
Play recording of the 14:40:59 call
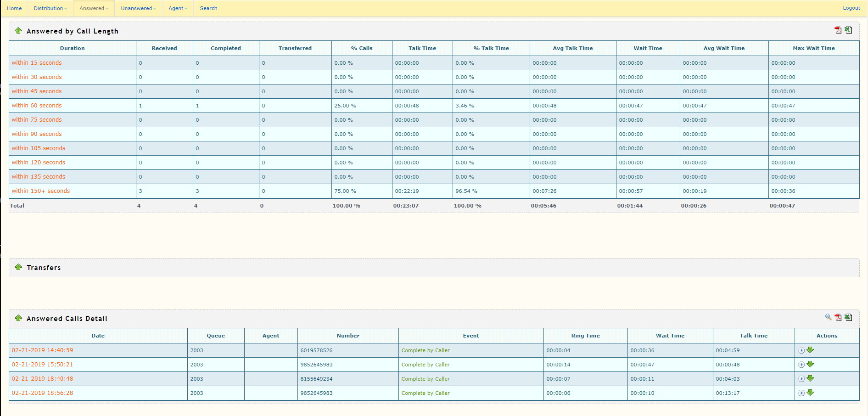tap(801, 350)
